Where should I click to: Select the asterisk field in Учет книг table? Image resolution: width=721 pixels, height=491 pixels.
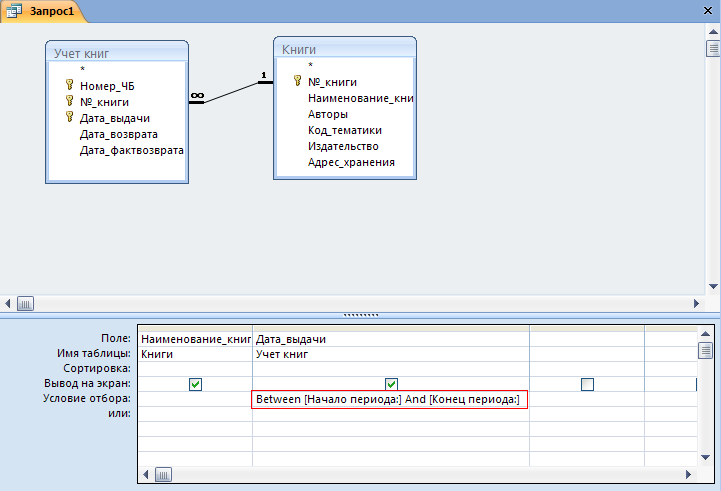(82, 69)
